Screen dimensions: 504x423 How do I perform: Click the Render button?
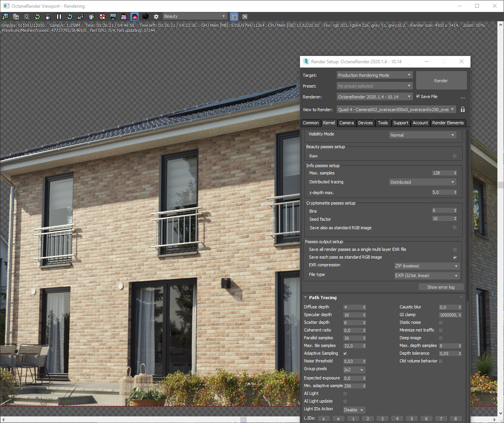[x=441, y=81]
